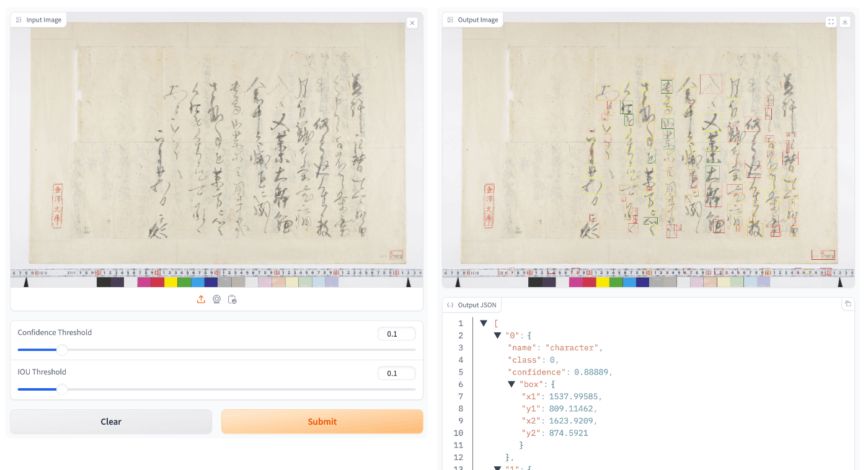
Task: Click the output image with detection boxes
Action: tap(648, 149)
